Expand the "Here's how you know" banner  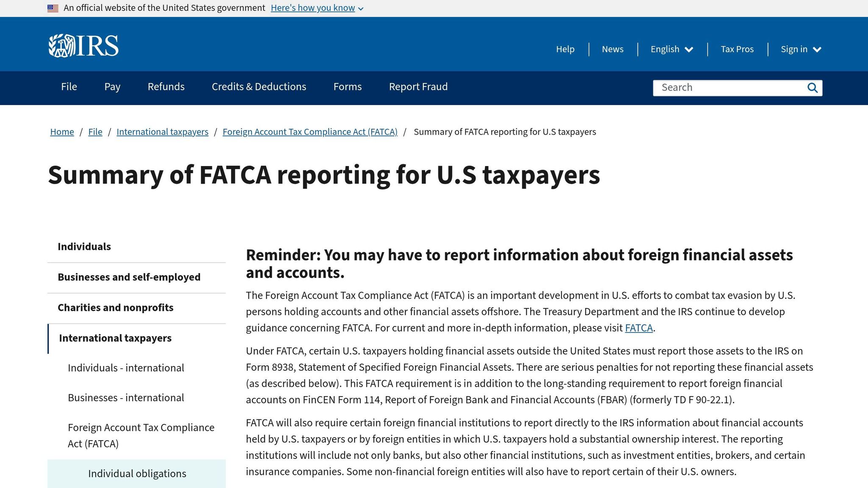click(317, 8)
